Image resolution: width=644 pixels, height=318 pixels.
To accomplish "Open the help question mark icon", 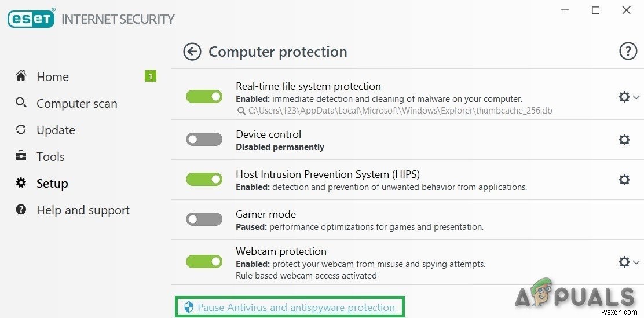I will coord(628,52).
